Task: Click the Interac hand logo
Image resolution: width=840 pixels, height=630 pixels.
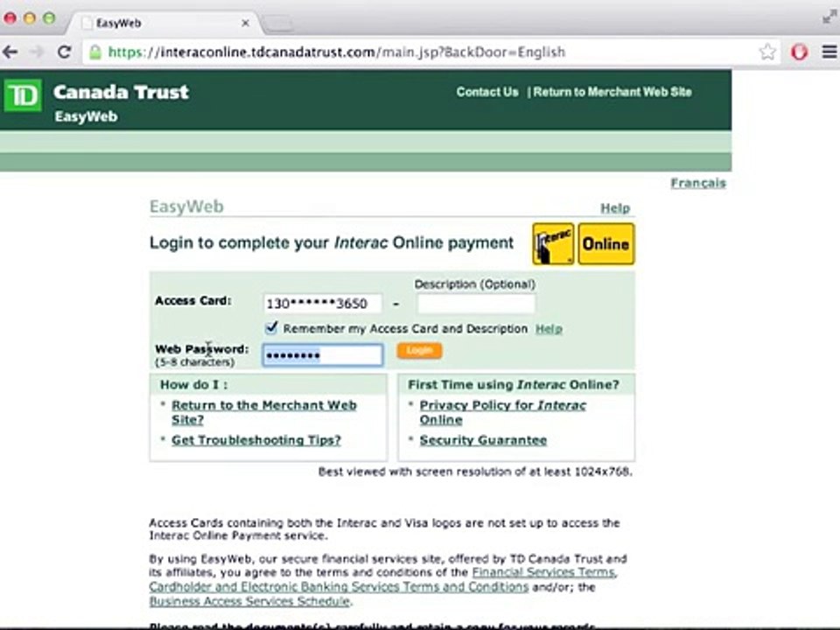Action: click(553, 244)
